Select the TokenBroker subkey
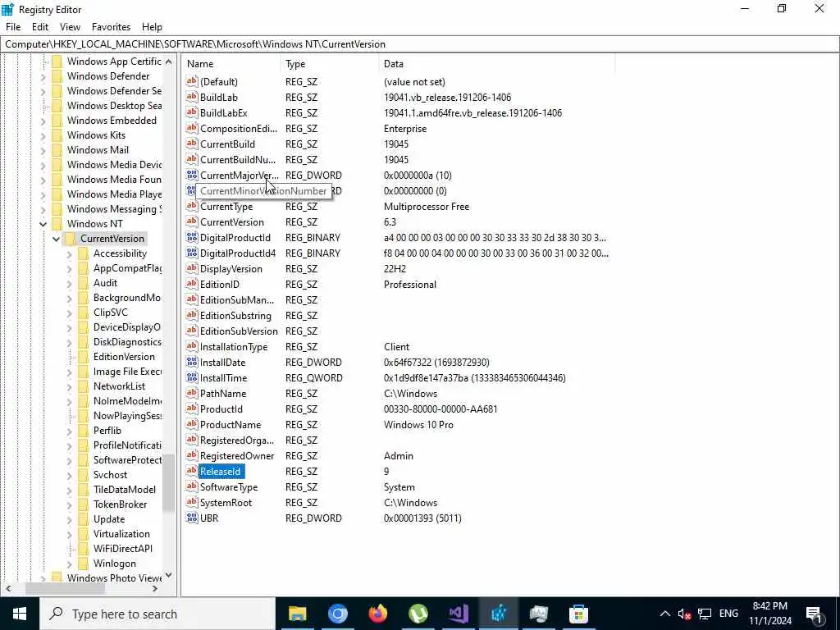 120,504
